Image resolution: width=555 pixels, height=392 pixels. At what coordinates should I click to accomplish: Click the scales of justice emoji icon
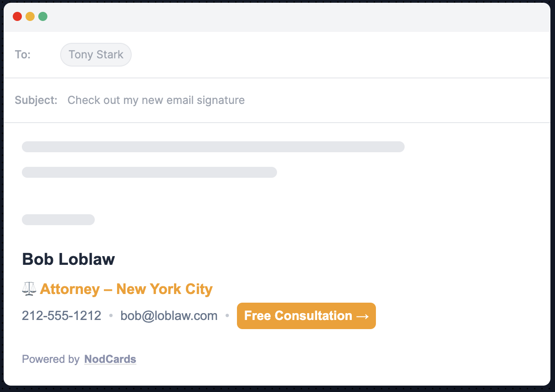29,289
